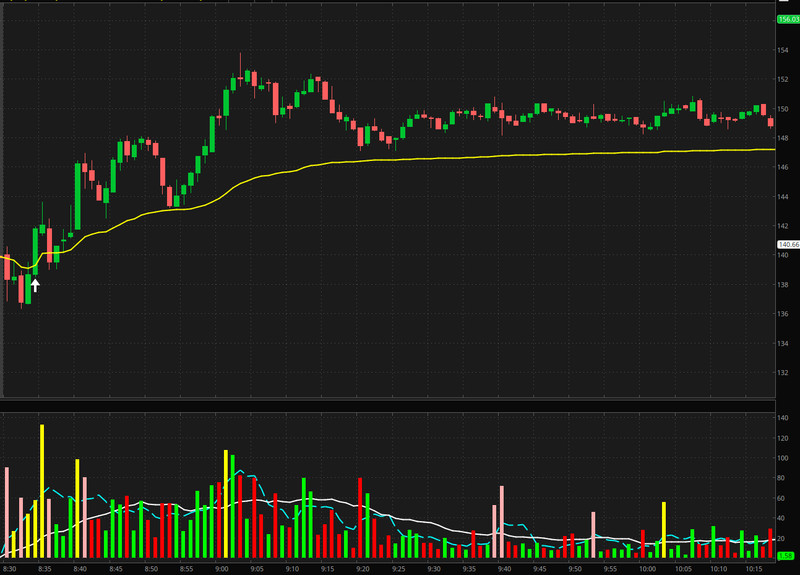800x575 pixels.
Task: Click the 8:35 time axis label
Action: (44, 569)
